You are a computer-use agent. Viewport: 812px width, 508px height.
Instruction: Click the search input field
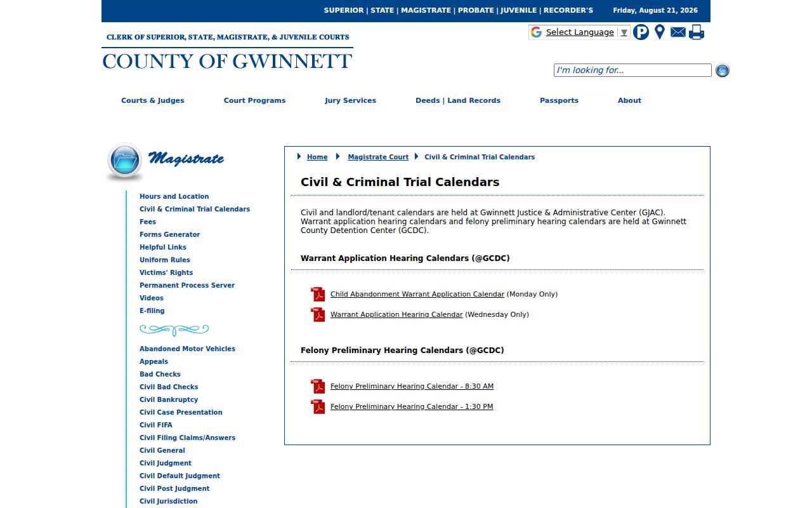coord(632,70)
